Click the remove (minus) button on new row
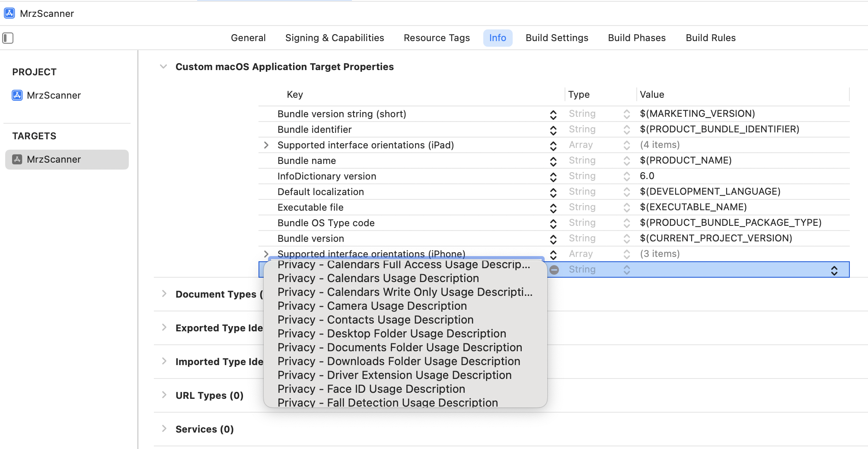This screenshot has width=868, height=449. pos(554,270)
